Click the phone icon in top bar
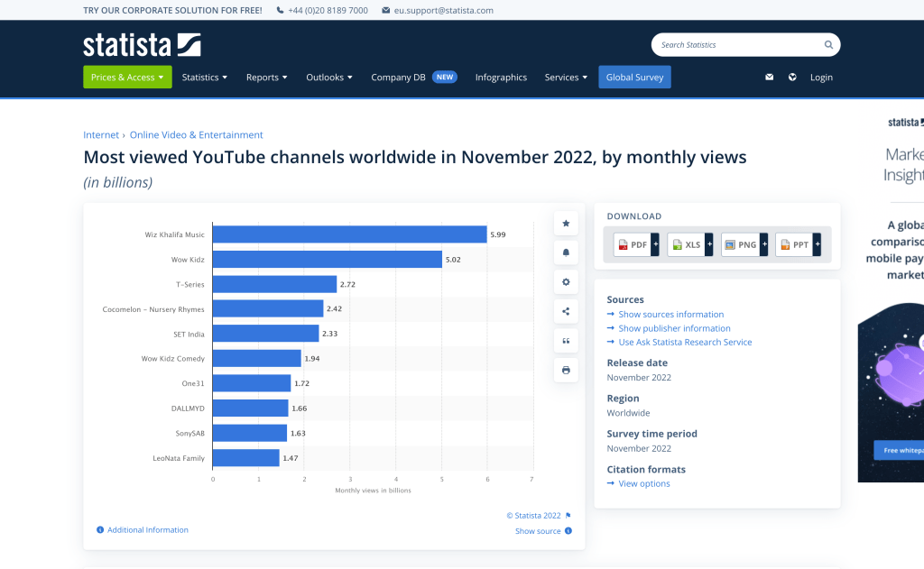The height and width of the screenshot is (569, 924). 280,10
